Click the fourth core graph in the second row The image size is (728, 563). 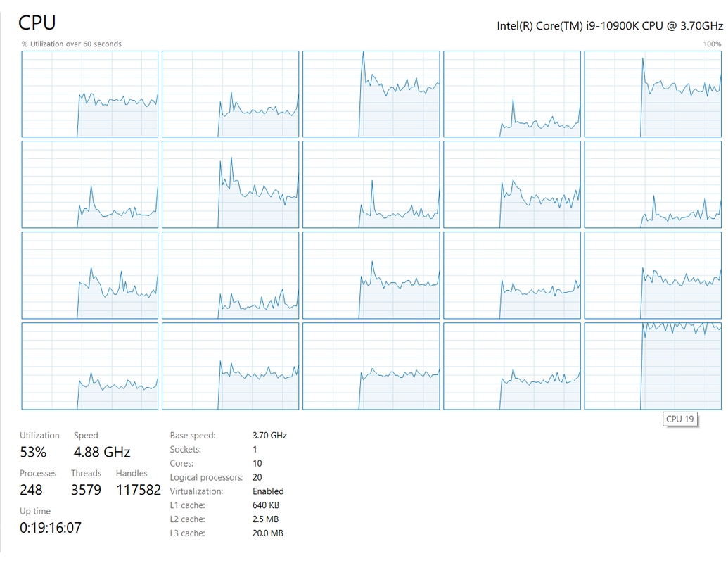pyautogui.click(x=511, y=184)
